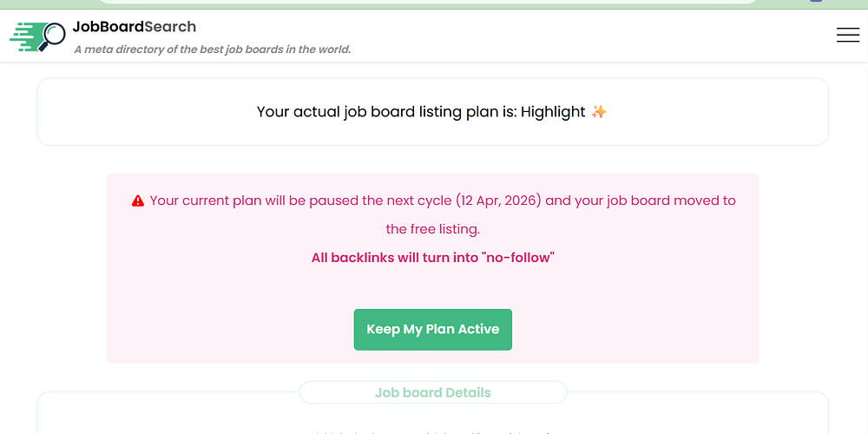The image size is (868, 434).
Task: Click the 'Your actual job board listing plan' text
Action: [386, 112]
